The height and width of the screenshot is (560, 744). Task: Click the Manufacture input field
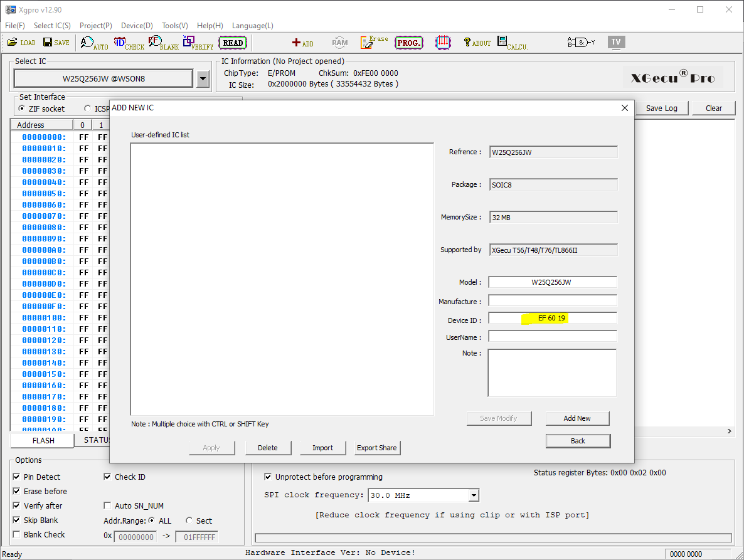(553, 300)
